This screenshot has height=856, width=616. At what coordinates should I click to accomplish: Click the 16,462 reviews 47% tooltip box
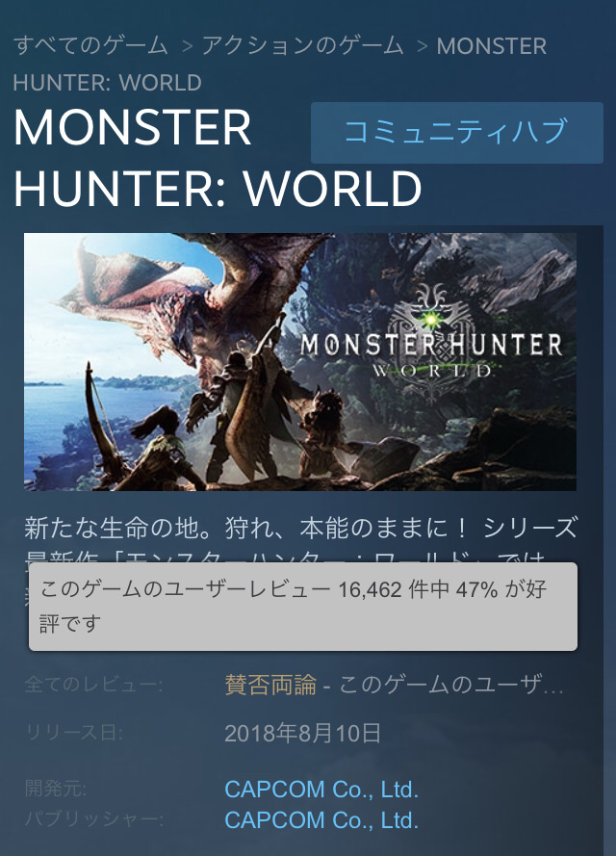303,607
